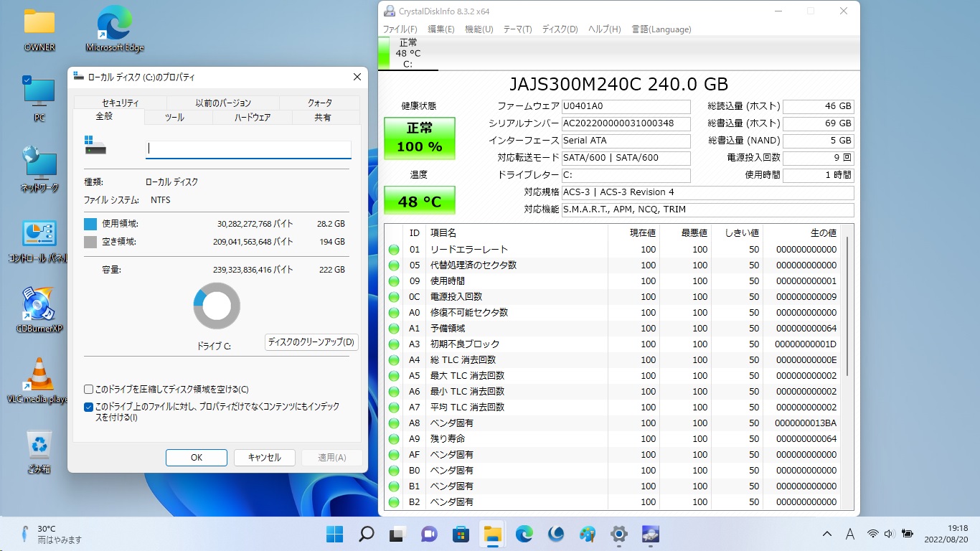Open Microsoft Store in taskbar
The height and width of the screenshot is (551, 980).
461,534
